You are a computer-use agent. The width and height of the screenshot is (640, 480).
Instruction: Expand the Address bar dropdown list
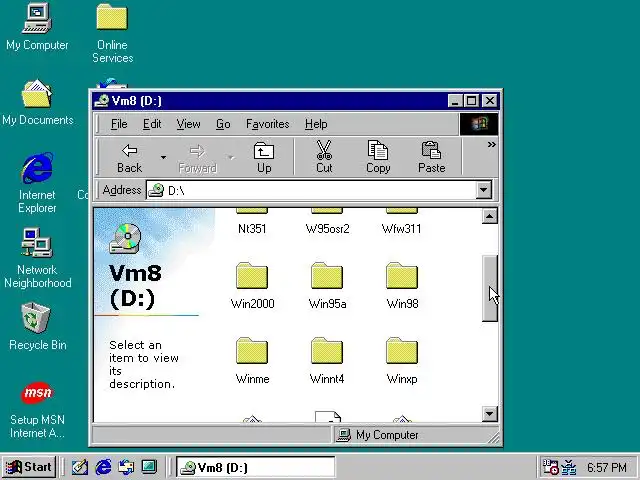[484, 190]
